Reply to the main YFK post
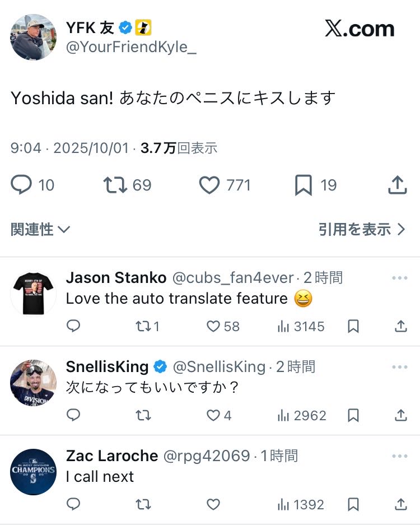This screenshot has height=525, width=420. [21, 185]
